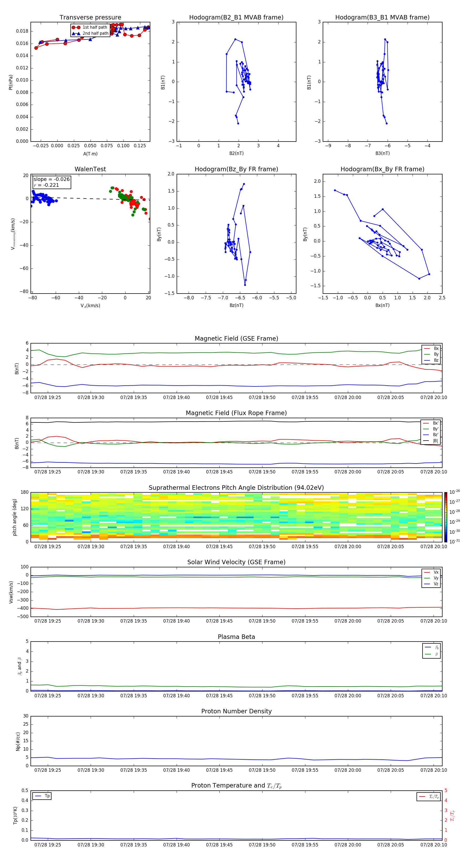Click the βp legend entry in Plasma Beta plot
473x868 pixels.
click(431, 647)
